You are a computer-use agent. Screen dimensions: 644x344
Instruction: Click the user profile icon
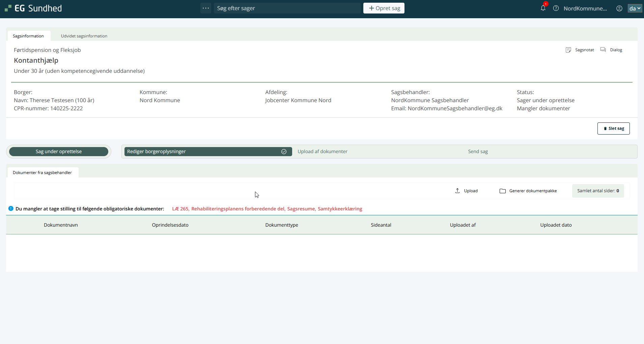point(619,8)
